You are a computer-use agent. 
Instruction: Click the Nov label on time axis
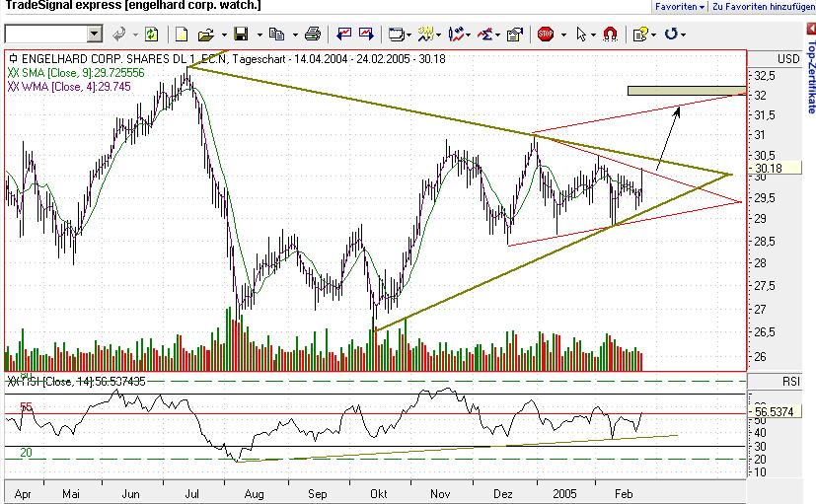(x=440, y=493)
